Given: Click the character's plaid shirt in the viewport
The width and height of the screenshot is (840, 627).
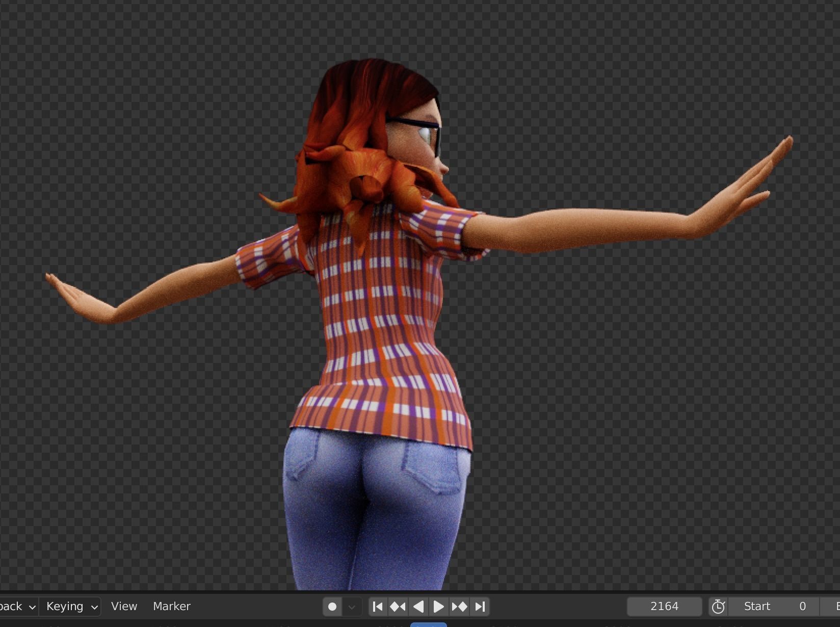Looking at the screenshot, I should (x=382, y=331).
